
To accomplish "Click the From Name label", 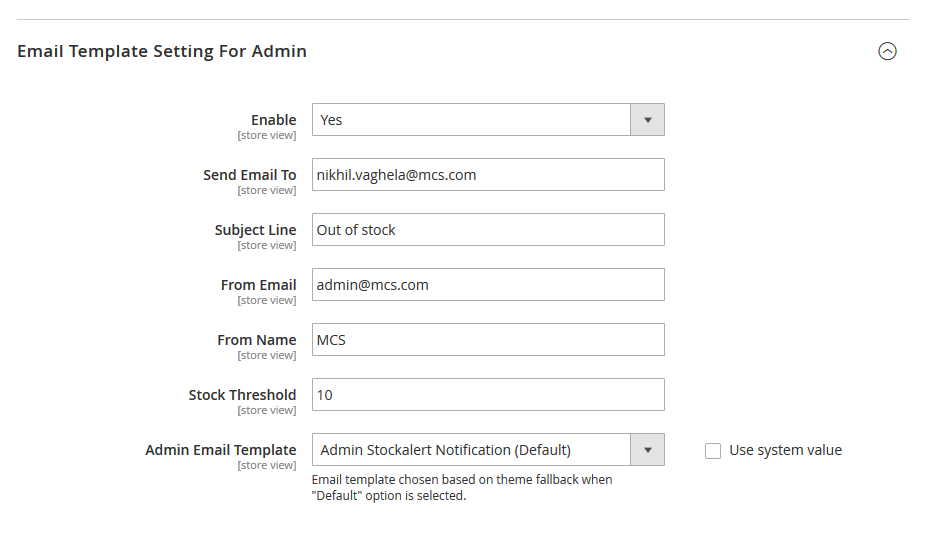I will (x=256, y=340).
